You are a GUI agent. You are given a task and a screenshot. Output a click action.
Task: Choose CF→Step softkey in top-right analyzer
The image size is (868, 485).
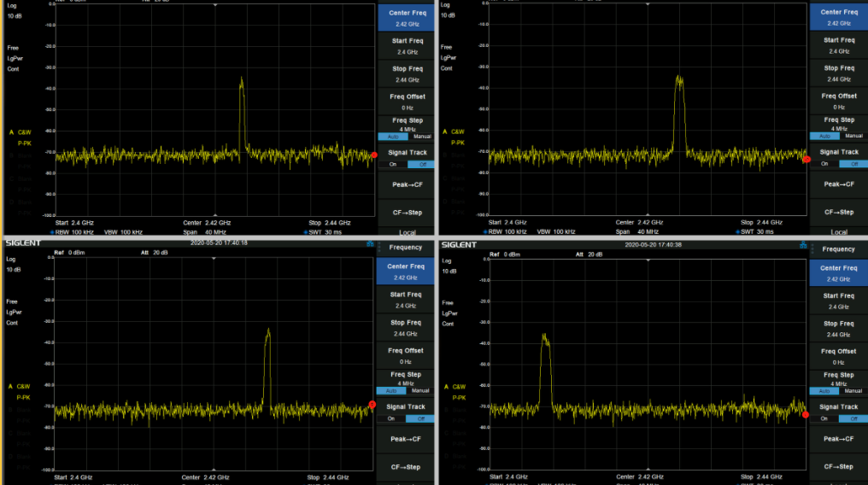[x=839, y=212]
